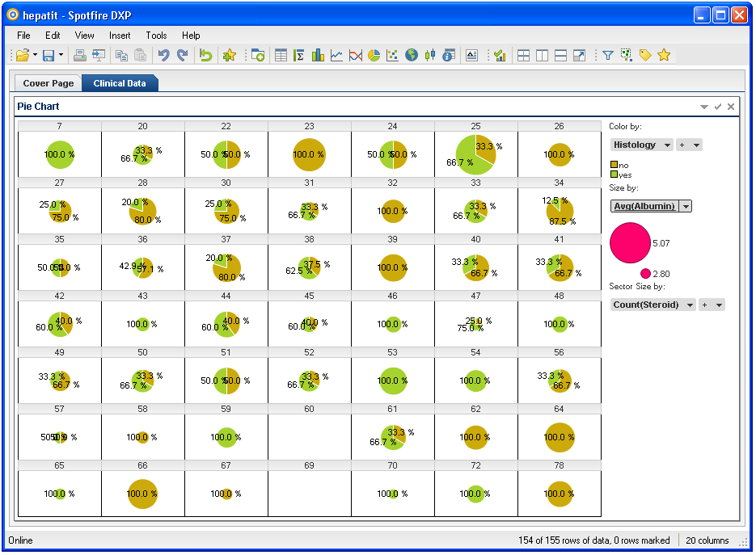
Task: Click the map chart globe icon
Action: tap(412, 55)
